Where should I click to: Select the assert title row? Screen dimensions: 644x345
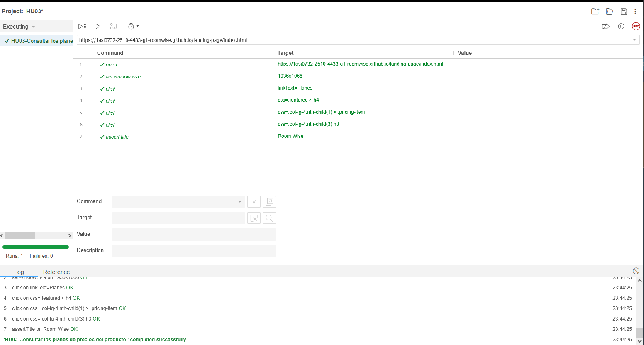pos(359,137)
